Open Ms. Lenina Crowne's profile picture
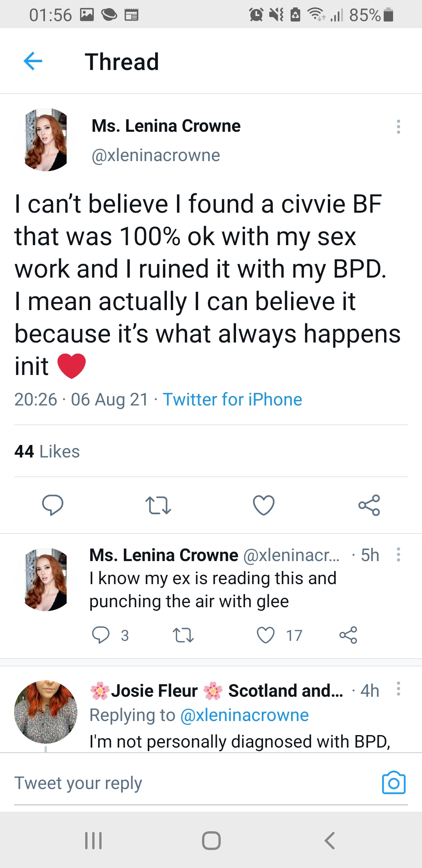Image resolution: width=422 pixels, height=868 pixels. pos(46,140)
